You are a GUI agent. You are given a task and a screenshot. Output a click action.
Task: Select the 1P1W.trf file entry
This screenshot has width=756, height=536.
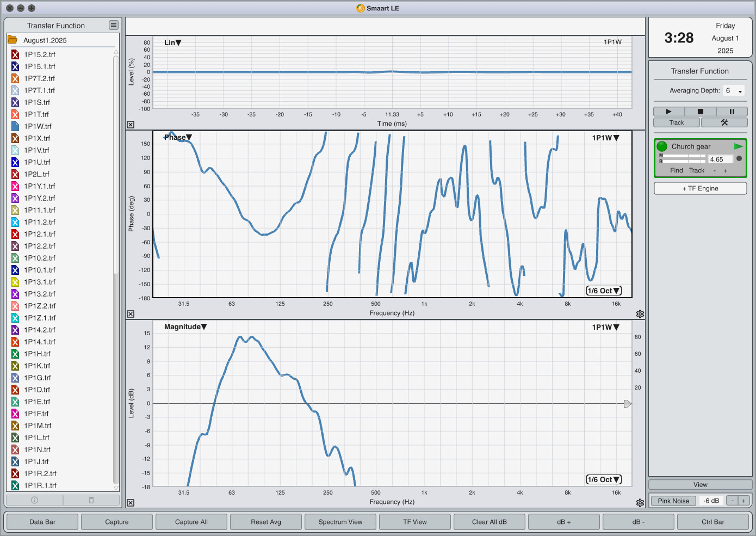tap(38, 126)
